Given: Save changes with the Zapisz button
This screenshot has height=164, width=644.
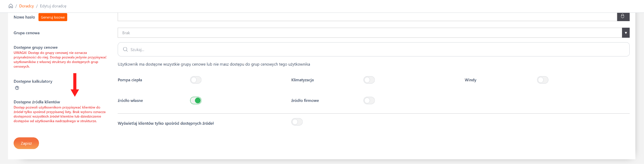Looking at the screenshot, I should click(26, 143).
